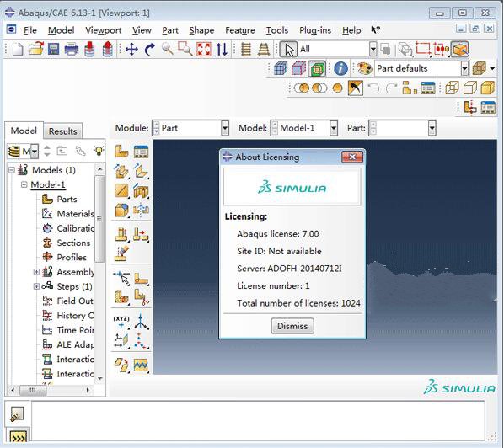Select the Box Zoom tool
The image size is (504, 448).
185,49
